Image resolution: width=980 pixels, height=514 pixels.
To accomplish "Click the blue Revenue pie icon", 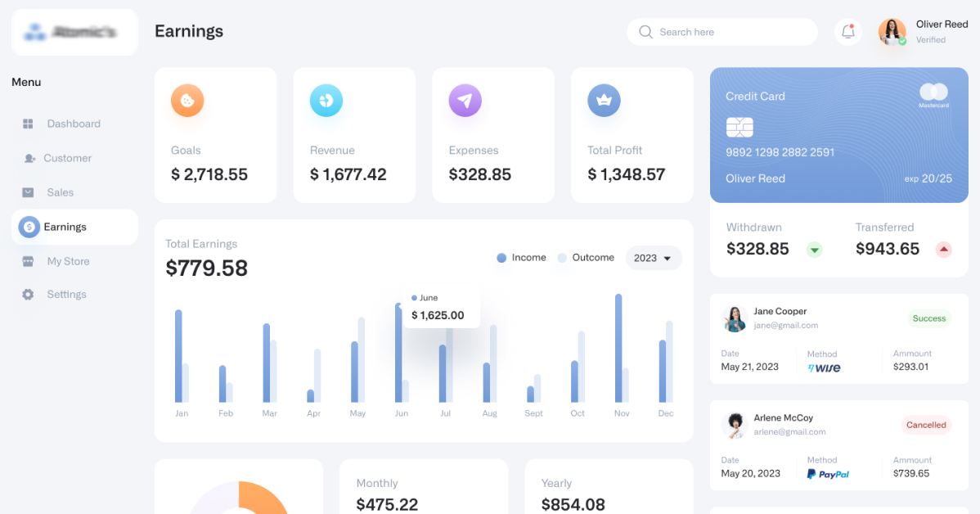I will 326,101.
